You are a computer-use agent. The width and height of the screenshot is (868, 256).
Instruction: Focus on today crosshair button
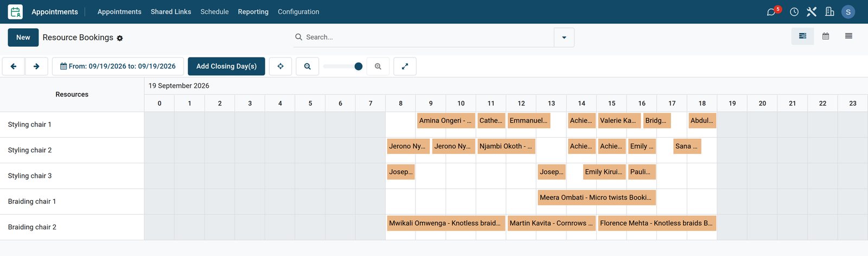[x=280, y=66]
